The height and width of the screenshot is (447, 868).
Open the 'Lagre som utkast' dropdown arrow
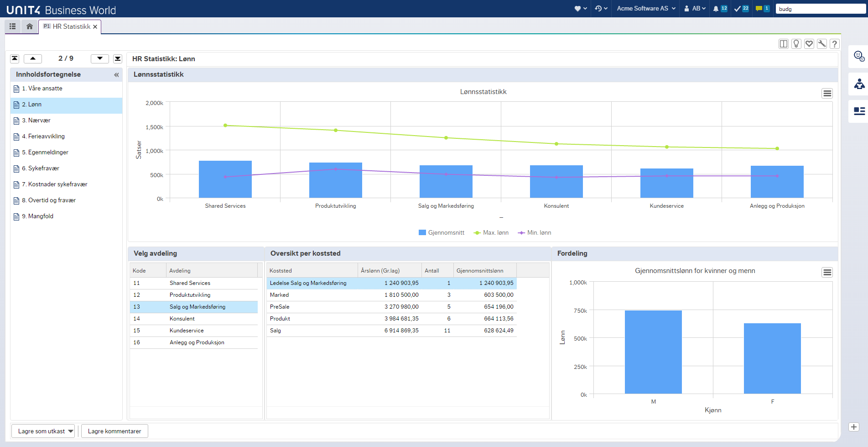coord(71,431)
